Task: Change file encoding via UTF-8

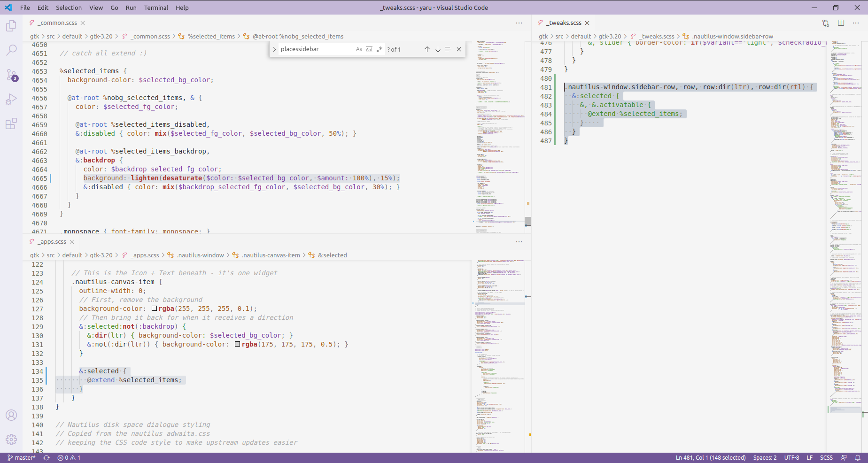Action: 791,458
